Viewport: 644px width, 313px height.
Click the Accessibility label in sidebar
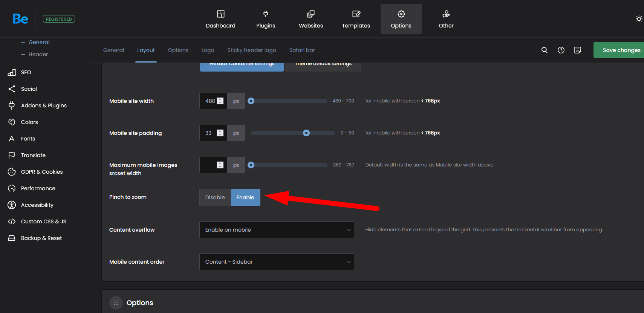37,205
